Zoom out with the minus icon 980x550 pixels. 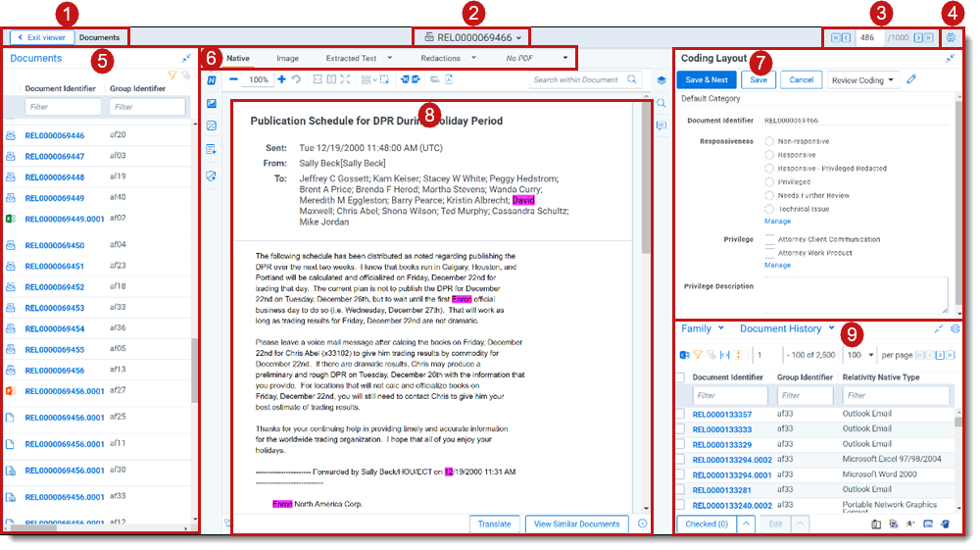[x=233, y=79]
